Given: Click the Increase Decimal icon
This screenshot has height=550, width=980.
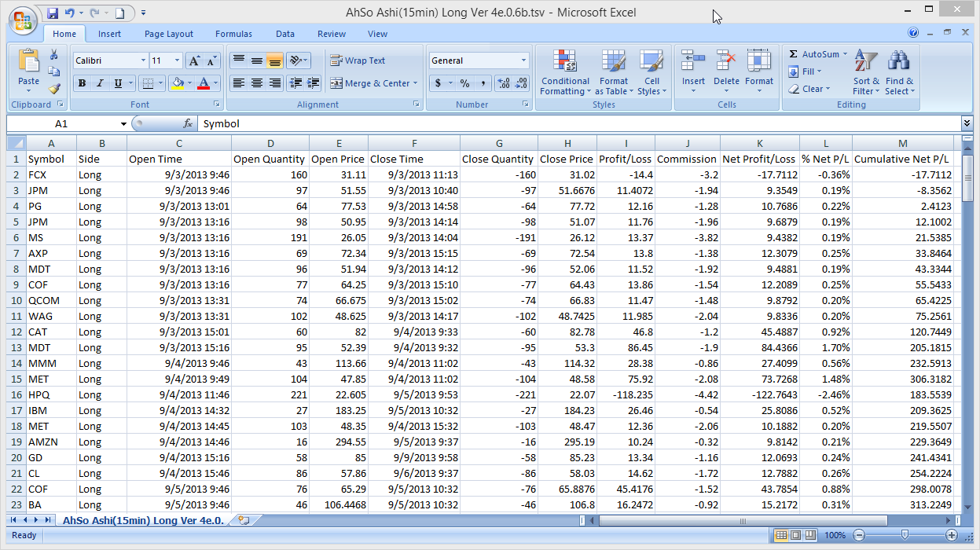Looking at the screenshot, I should pos(504,83).
